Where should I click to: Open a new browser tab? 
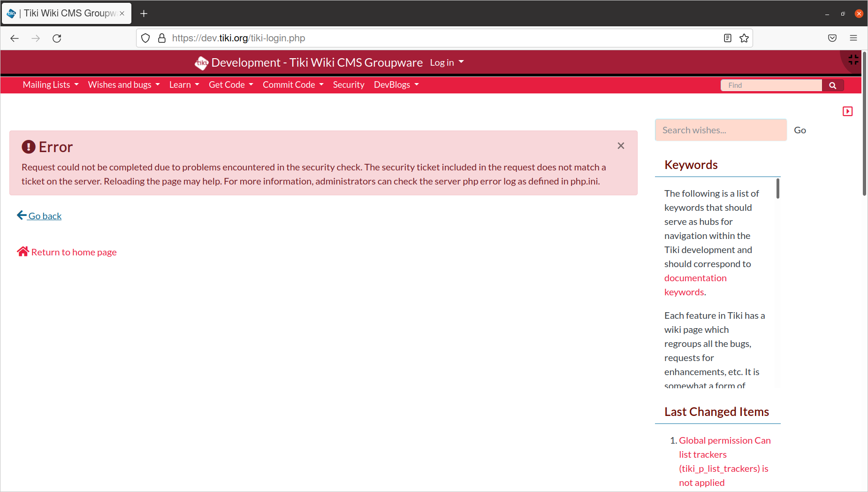tap(144, 14)
